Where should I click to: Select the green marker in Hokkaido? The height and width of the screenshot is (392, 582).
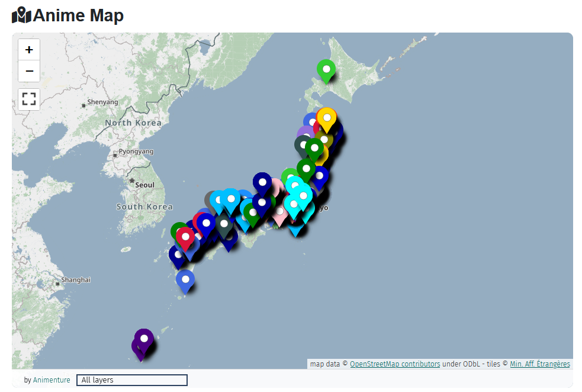click(326, 70)
